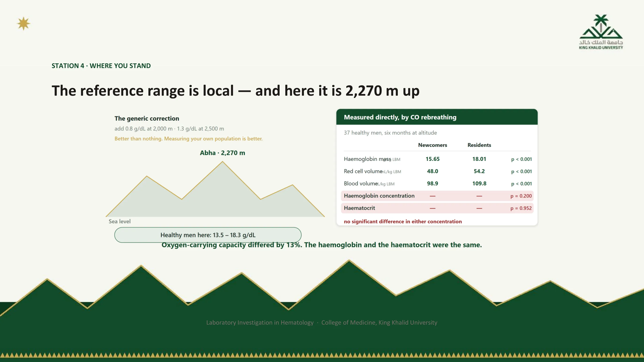The width and height of the screenshot is (644, 362).
Task: Click the p < 0.001 in Haemoglobin mass row
Action: click(521, 159)
